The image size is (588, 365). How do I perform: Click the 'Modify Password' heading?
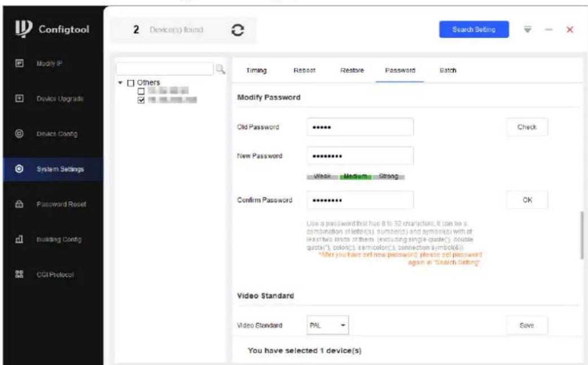[x=269, y=97]
